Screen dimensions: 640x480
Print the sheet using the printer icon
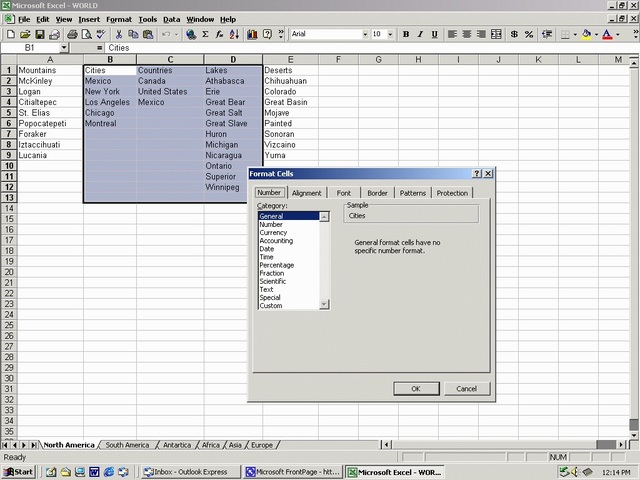[72, 34]
